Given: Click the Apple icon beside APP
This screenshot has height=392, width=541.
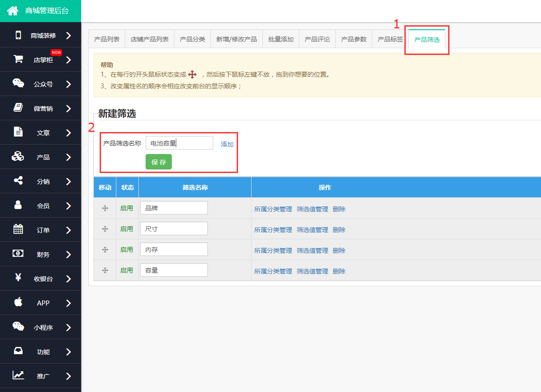Looking at the screenshot, I should pos(18,302).
